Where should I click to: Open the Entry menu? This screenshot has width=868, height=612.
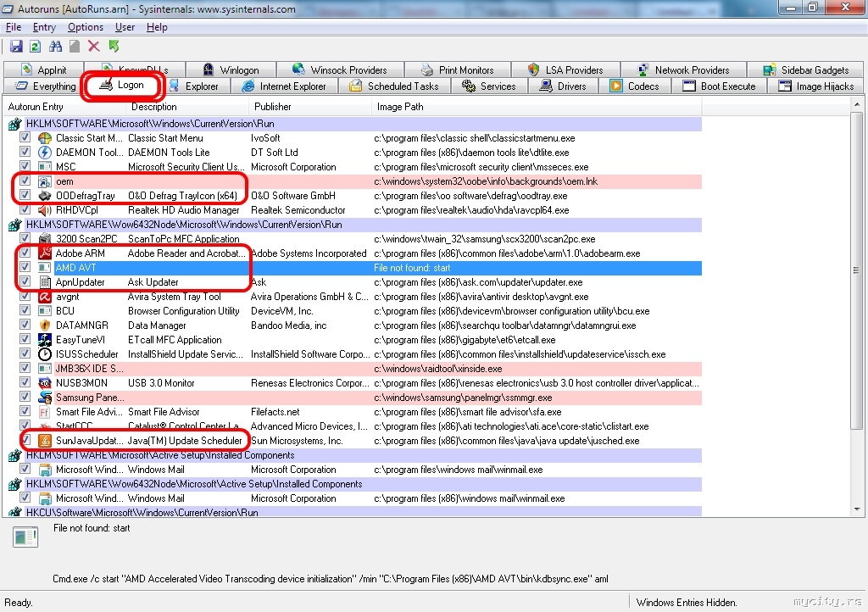44,27
